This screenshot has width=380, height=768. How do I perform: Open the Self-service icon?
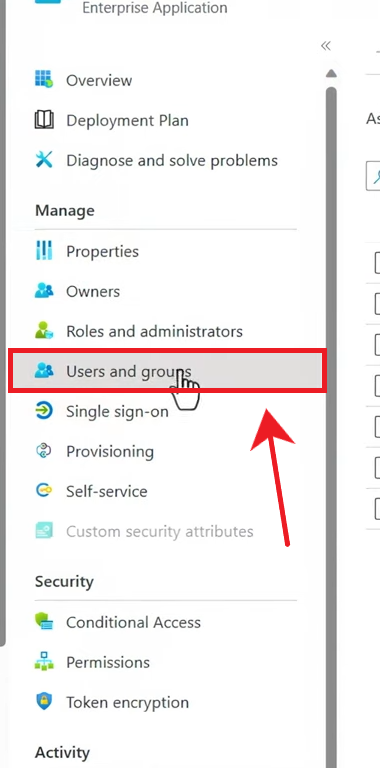[x=44, y=491]
